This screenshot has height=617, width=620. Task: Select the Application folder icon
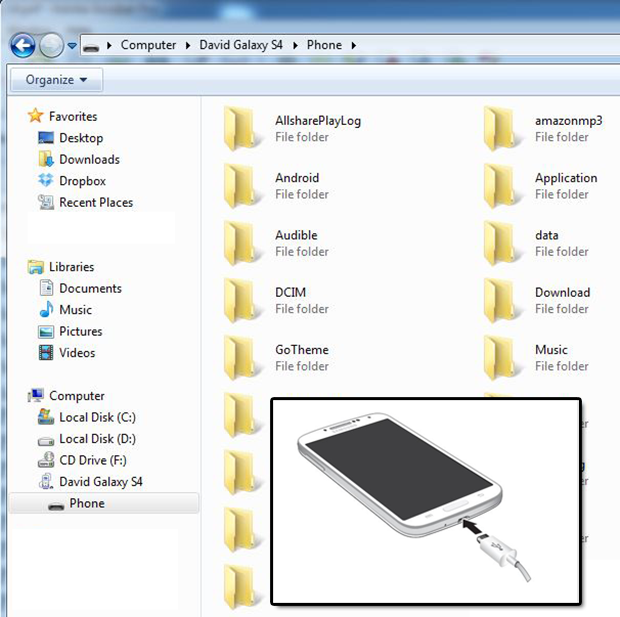click(x=502, y=185)
